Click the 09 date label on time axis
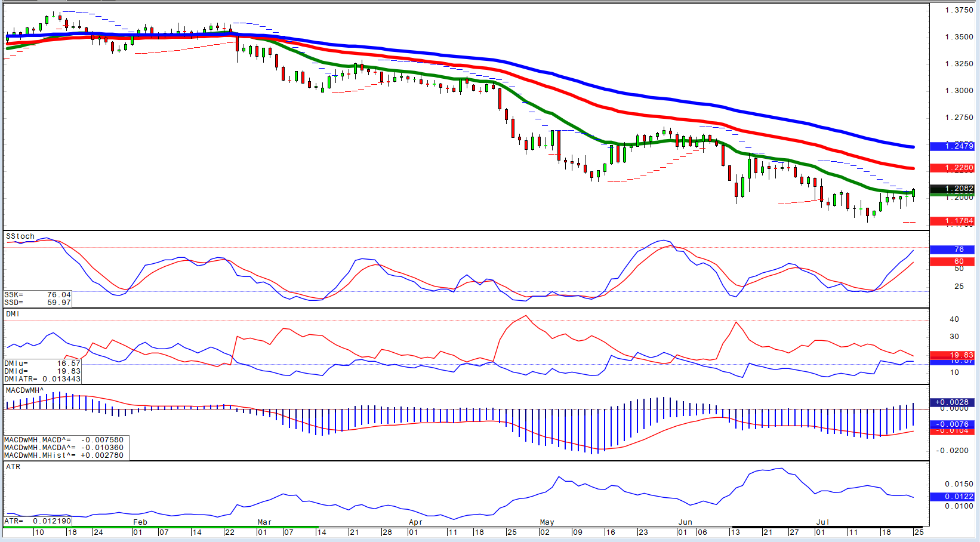This screenshot has width=980, height=542. (577, 532)
